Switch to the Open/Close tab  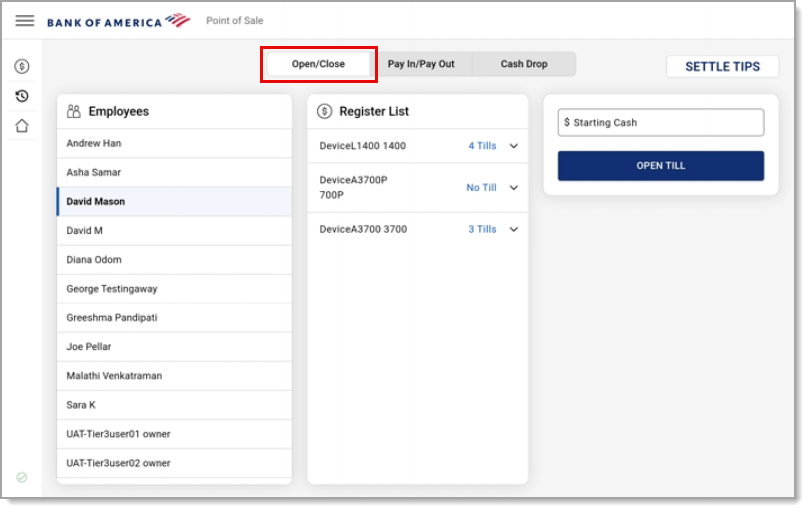[x=318, y=64]
